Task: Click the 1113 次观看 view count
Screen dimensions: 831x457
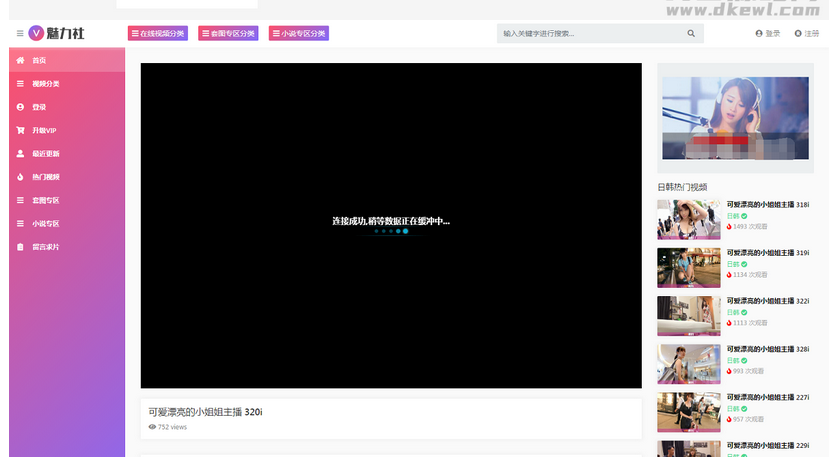Action: 750,323
